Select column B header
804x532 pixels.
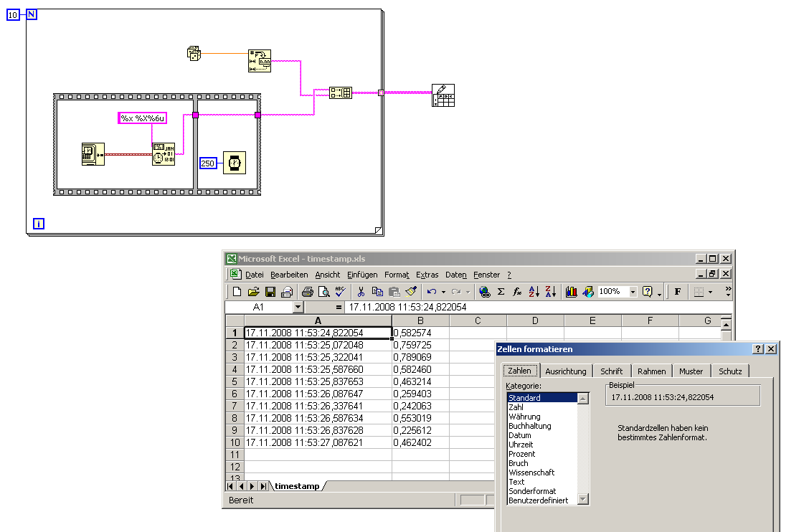point(420,320)
